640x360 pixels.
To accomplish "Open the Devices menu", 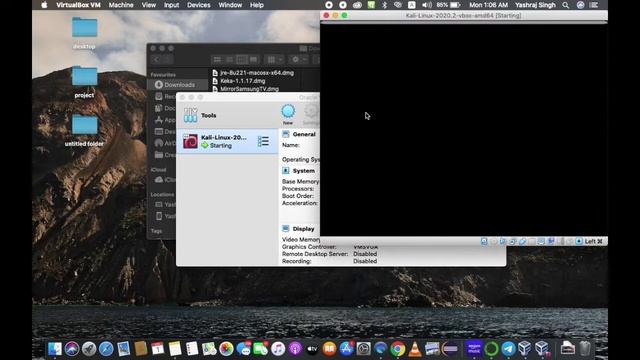I will [x=199, y=5].
